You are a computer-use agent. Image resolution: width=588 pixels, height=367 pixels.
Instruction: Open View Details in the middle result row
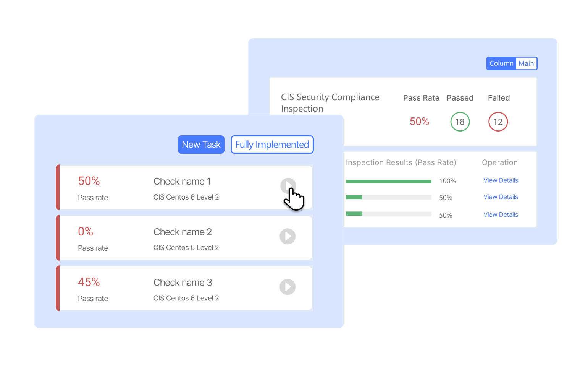(x=501, y=197)
